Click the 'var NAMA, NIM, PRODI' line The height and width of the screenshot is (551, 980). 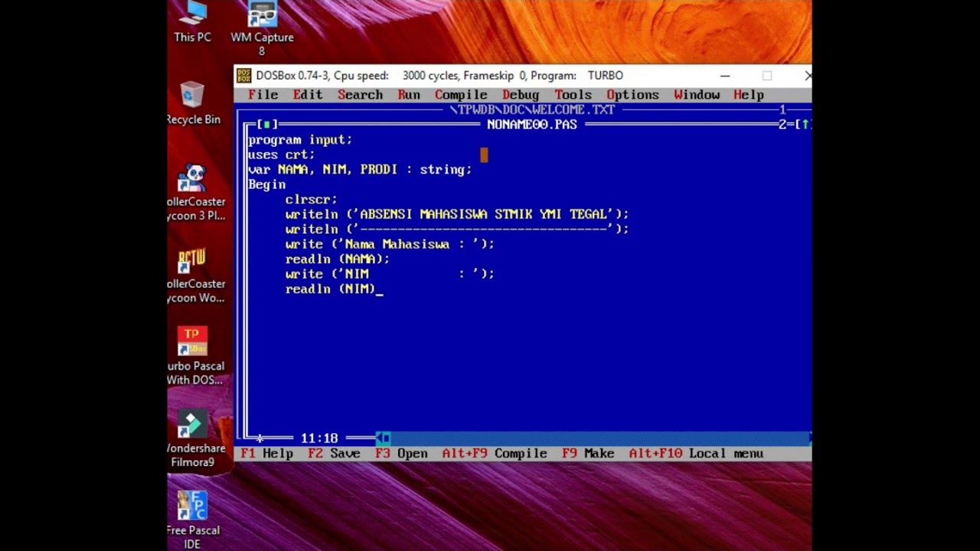tap(360, 169)
